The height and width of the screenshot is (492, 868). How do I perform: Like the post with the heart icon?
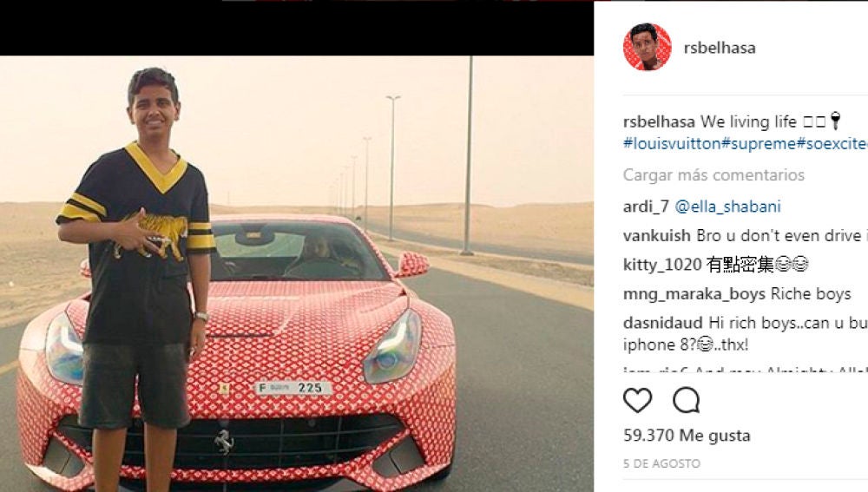638,400
